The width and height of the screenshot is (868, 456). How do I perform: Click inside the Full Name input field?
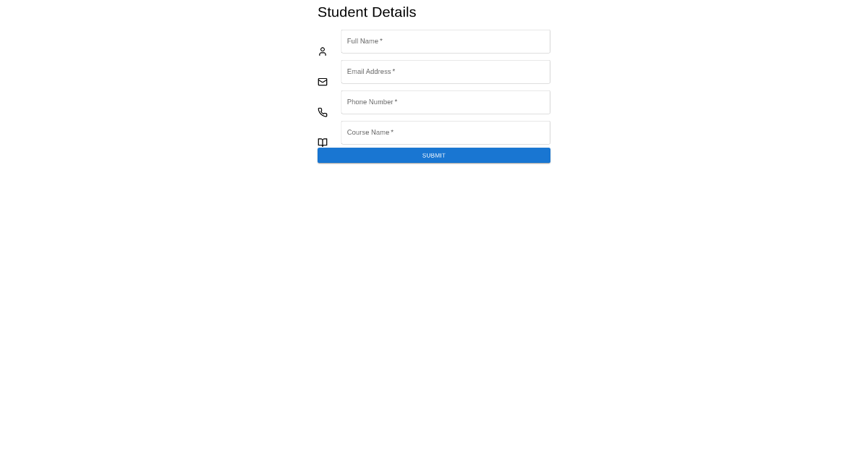tap(446, 41)
